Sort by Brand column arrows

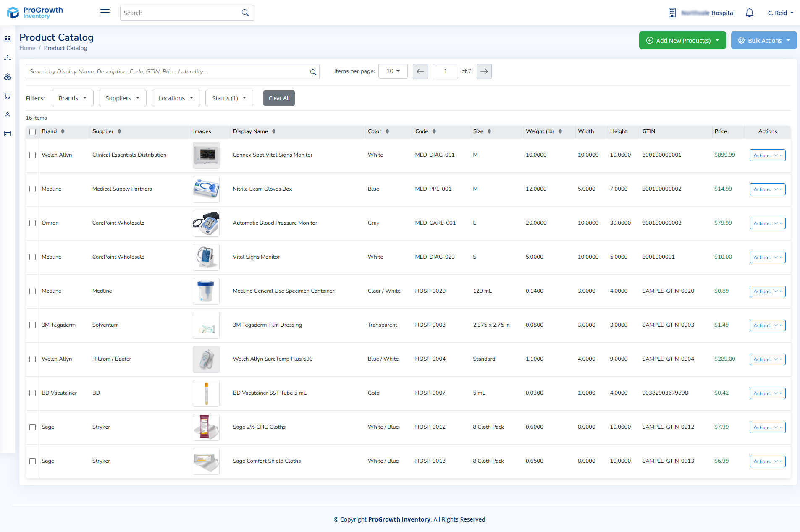pos(63,131)
